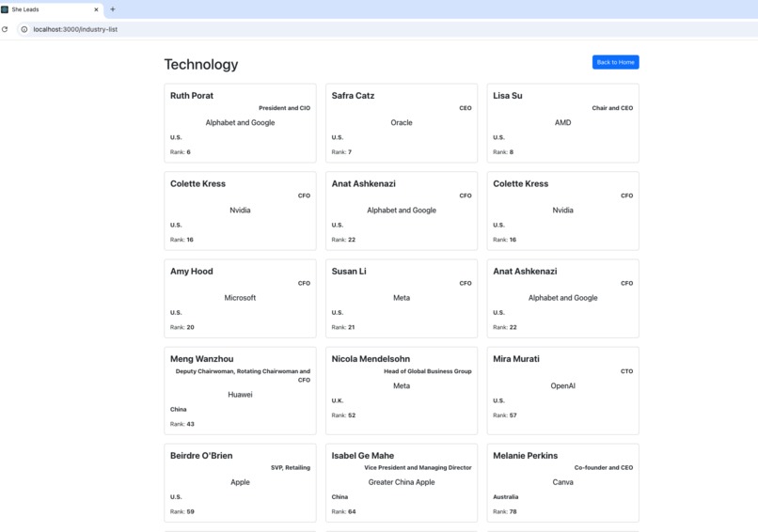Click China on Isabel Ge Mahe card

pyautogui.click(x=340, y=496)
